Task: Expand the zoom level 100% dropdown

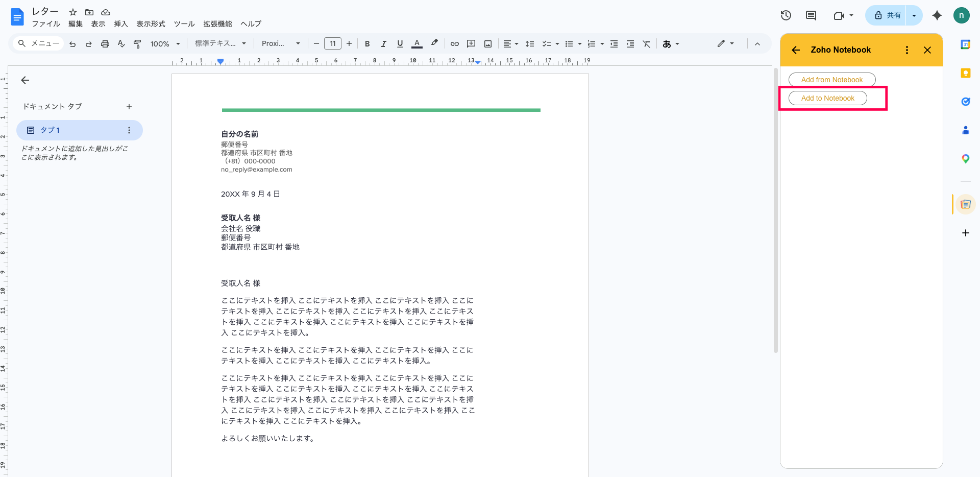Action: (x=165, y=44)
